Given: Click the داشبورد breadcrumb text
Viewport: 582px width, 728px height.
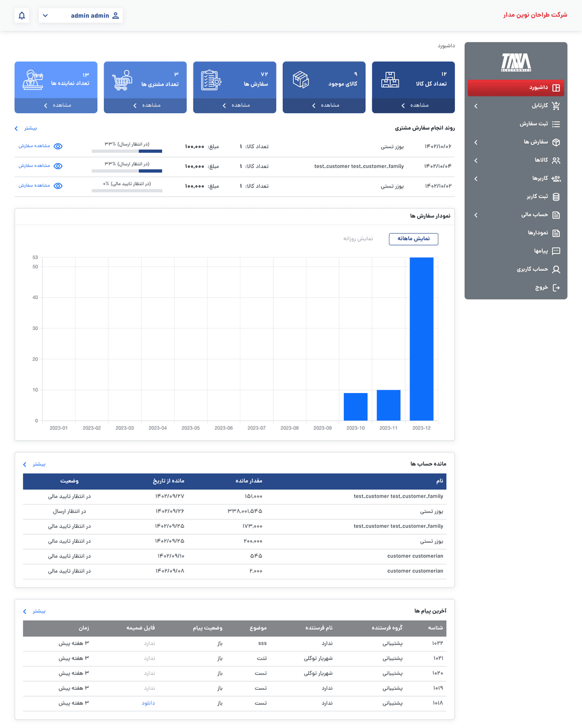Looking at the screenshot, I should click(446, 46).
